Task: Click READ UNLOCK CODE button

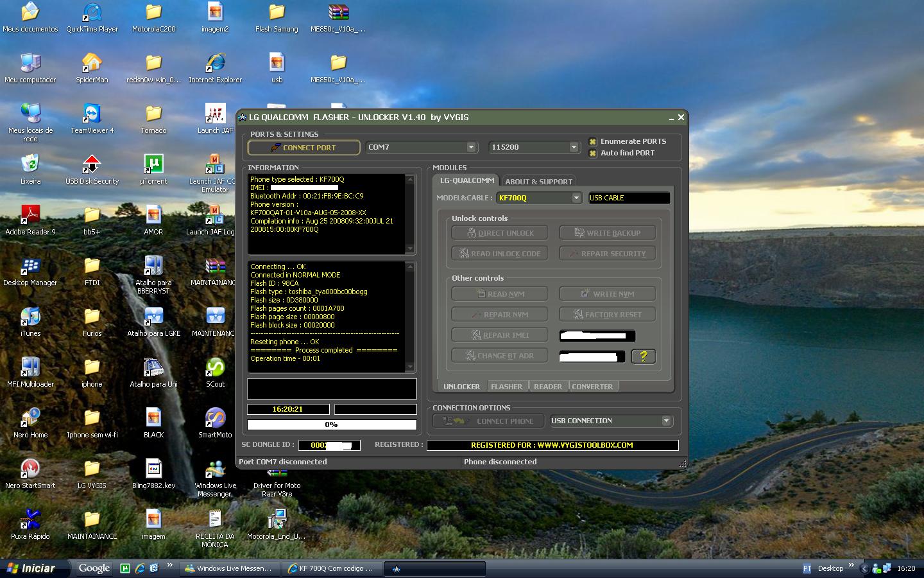Action: pos(500,254)
